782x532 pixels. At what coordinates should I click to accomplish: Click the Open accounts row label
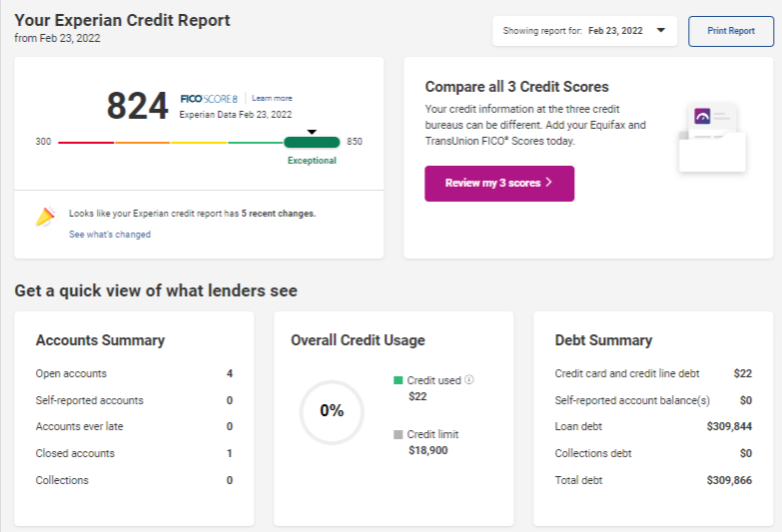71,373
